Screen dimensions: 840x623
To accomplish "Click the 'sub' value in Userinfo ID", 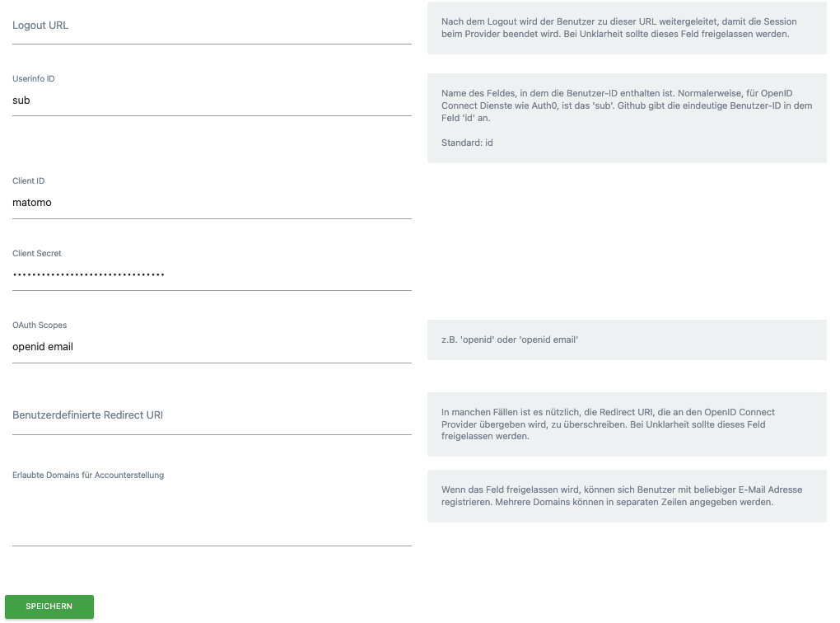I will pyautogui.click(x=21, y=101).
